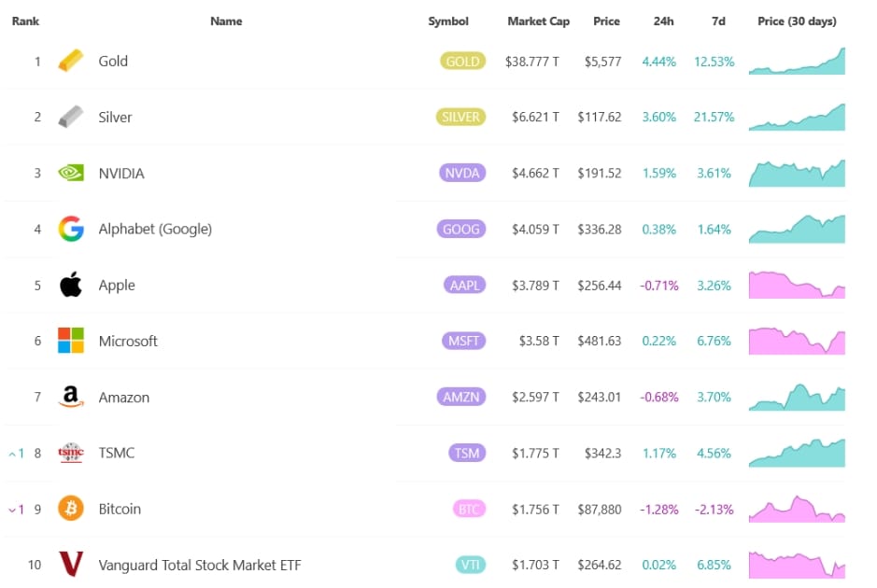Open Bitcoin's pink 30-day price chart
The height and width of the screenshot is (588, 877).
pos(797,510)
